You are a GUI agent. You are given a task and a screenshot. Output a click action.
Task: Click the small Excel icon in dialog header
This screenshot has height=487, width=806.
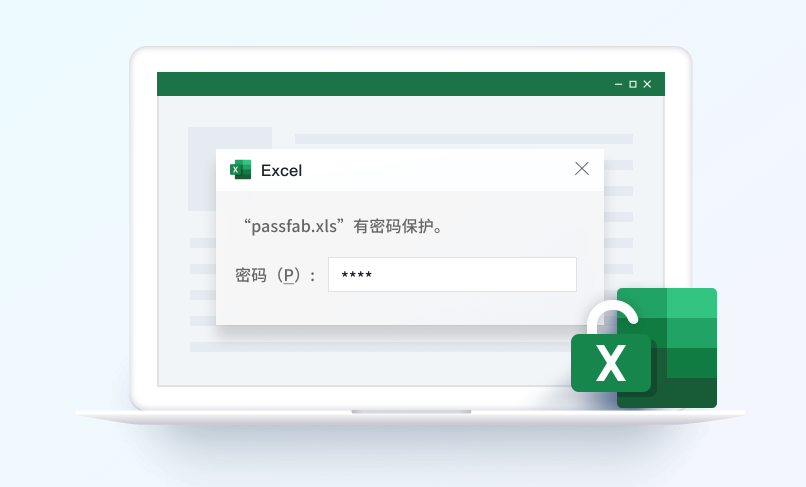pyautogui.click(x=240, y=170)
